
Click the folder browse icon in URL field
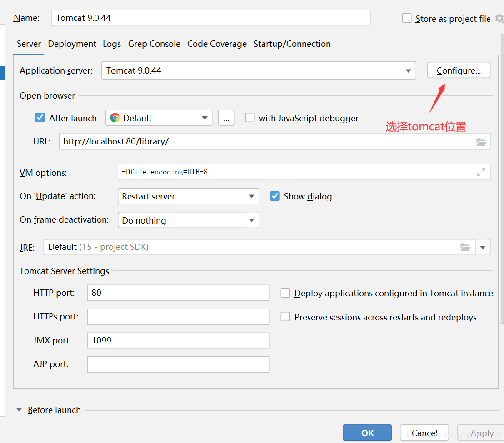point(481,142)
